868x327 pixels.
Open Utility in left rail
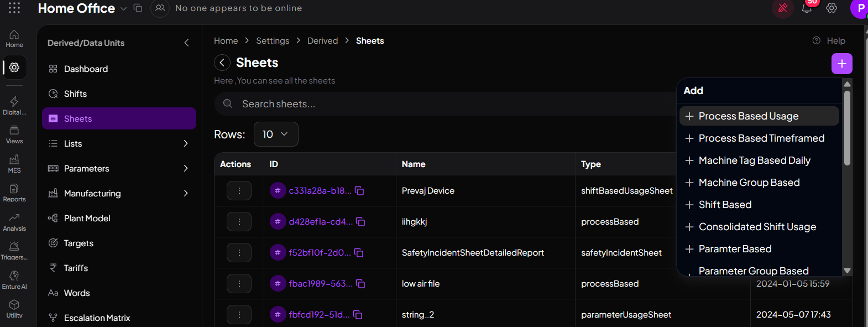tap(14, 309)
